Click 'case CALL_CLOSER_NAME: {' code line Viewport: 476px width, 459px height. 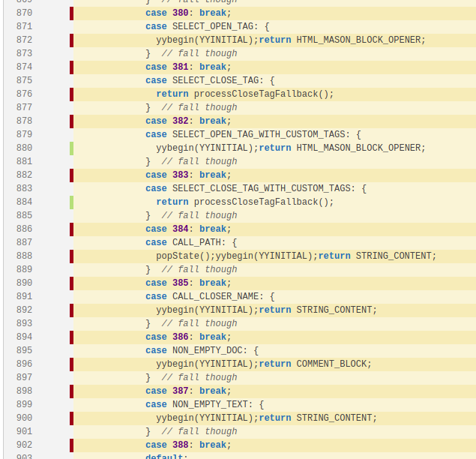pyautogui.click(x=210, y=296)
